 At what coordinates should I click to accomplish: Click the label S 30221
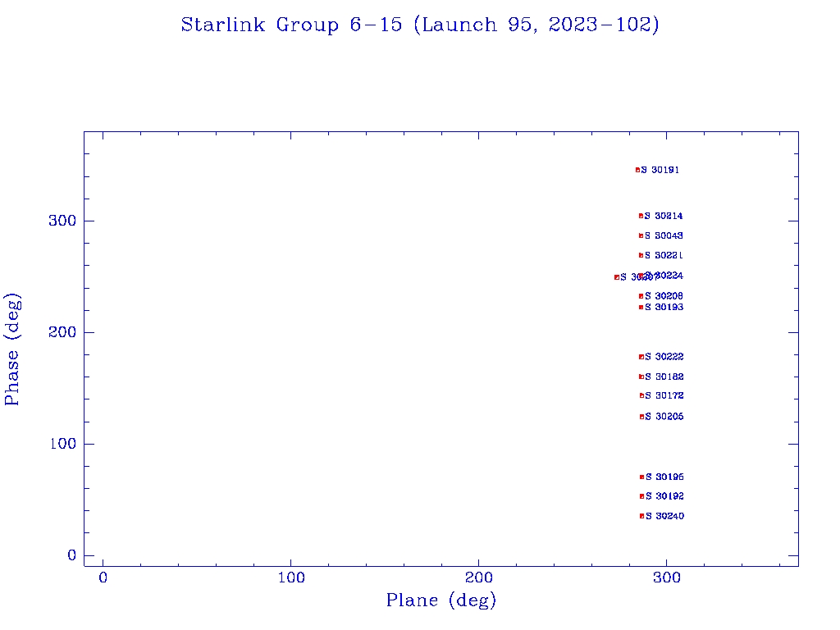pos(664,256)
